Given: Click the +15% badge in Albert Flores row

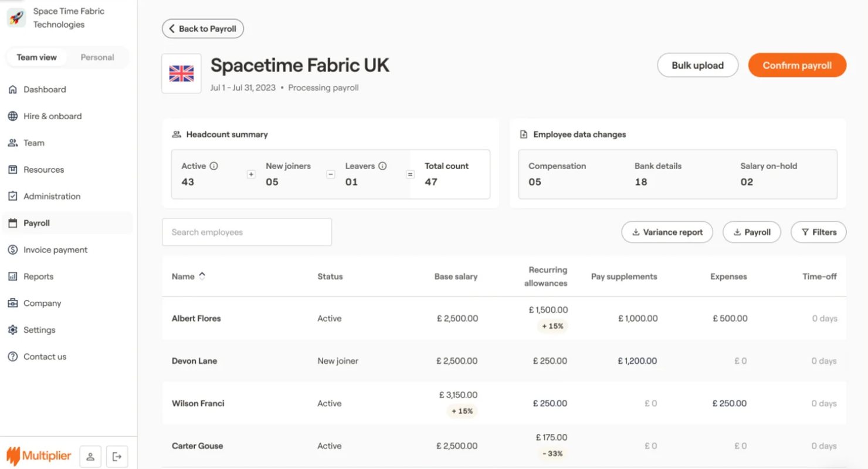Looking at the screenshot, I should [x=552, y=326].
